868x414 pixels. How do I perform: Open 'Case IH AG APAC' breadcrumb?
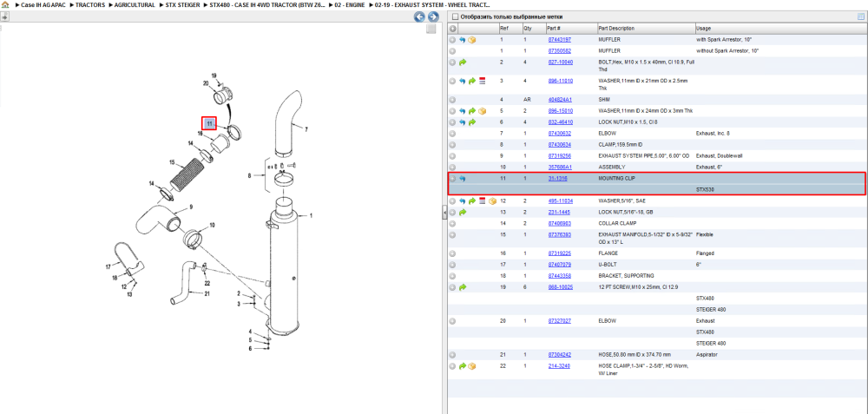click(x=42, y=4)
